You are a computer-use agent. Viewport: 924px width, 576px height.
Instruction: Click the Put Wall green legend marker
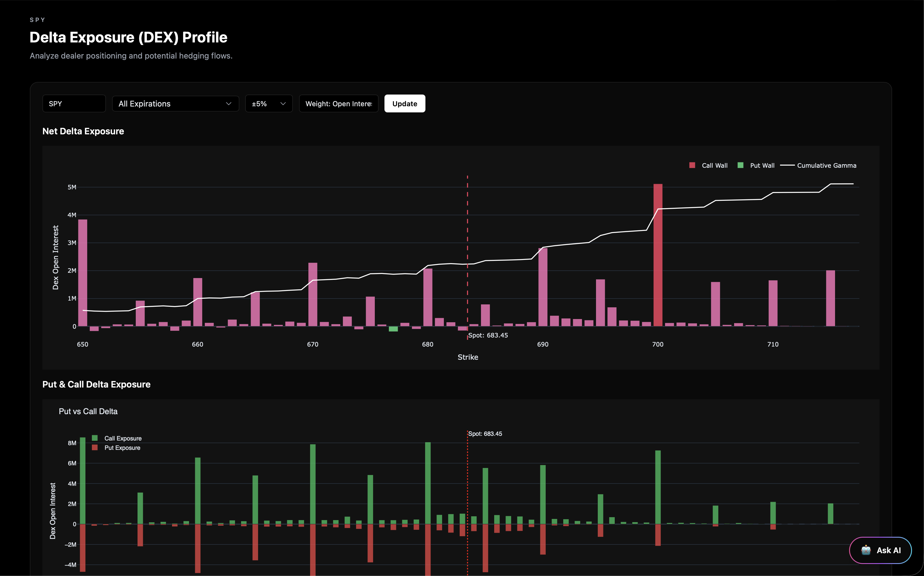tap(740, 165)
